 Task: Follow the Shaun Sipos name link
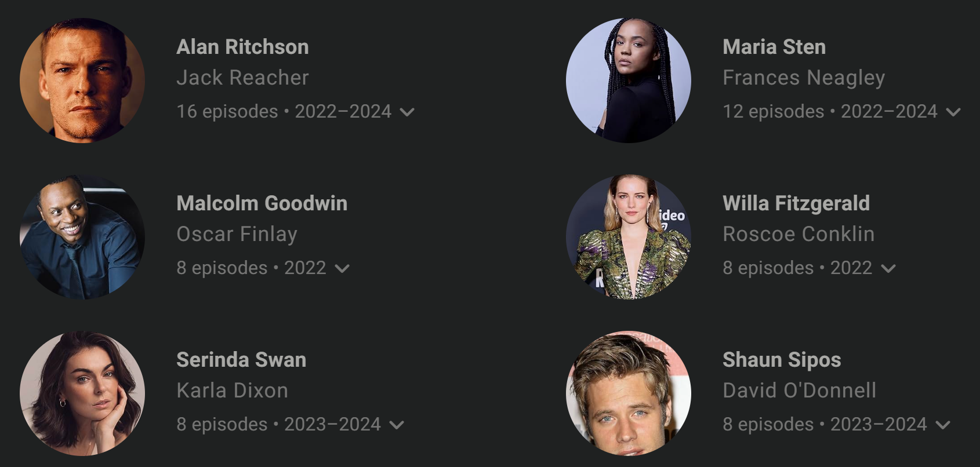[782, 360]
